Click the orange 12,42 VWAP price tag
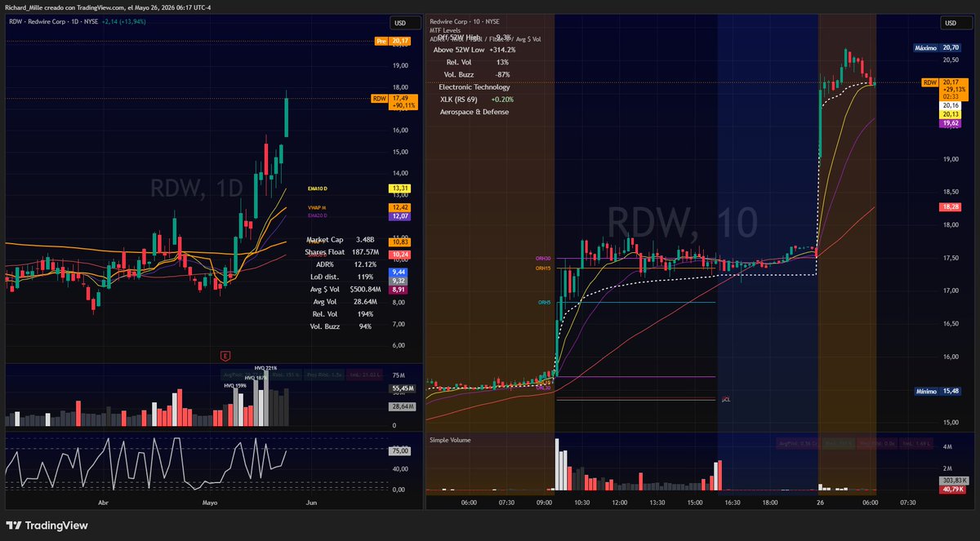Image resolution: width=980 pixels, height=541 pixels. coord(400,208)
